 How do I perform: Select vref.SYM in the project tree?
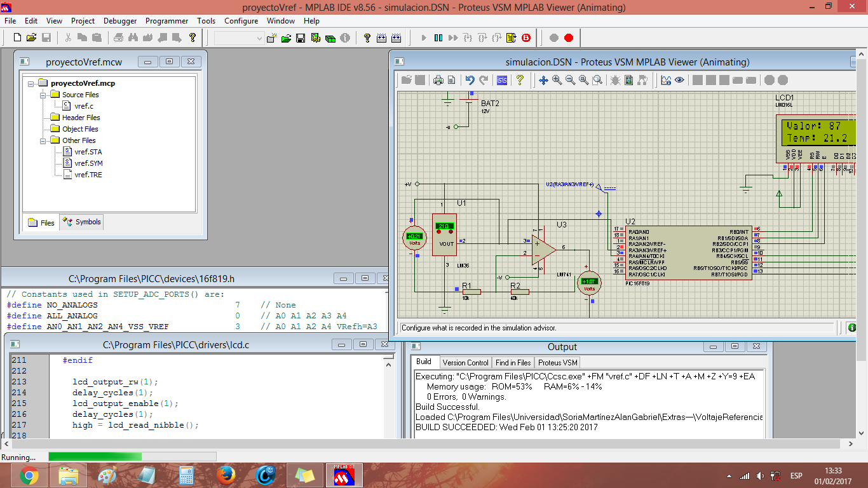[88, 163]
